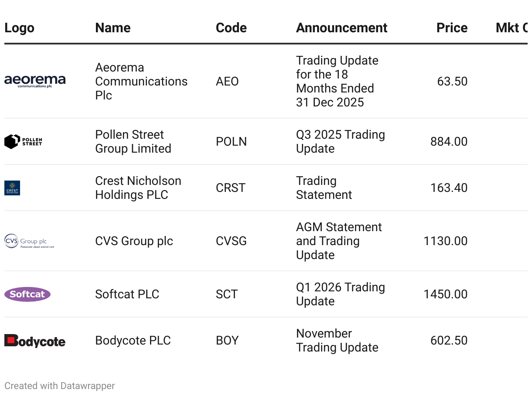Click the Aeorema Communications logo
This screenshot has width=532, height=396.
[x=35, y=81]
